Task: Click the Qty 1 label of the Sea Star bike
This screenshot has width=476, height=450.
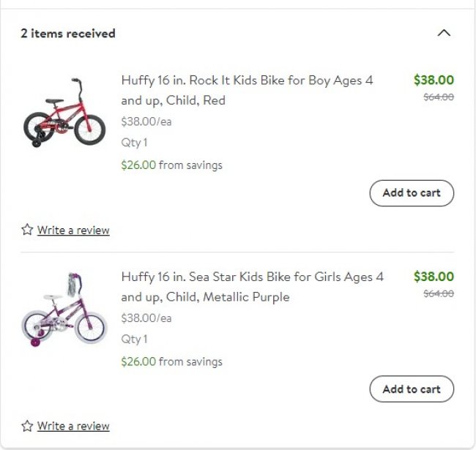Action: 134,339
